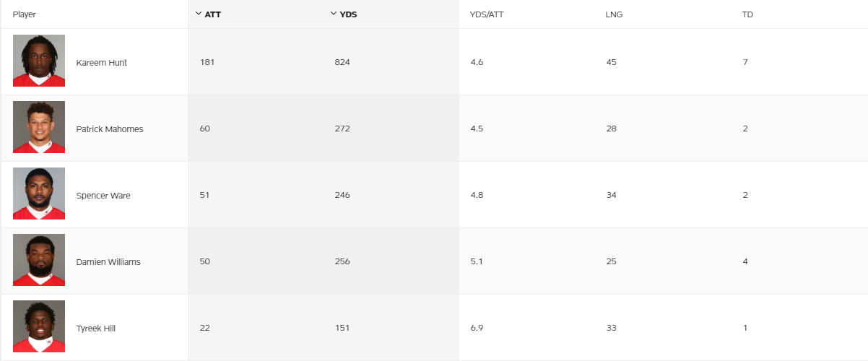Go to Spencer Ware's player page
The width and height of the screenshot is (868, 361).
103,196
